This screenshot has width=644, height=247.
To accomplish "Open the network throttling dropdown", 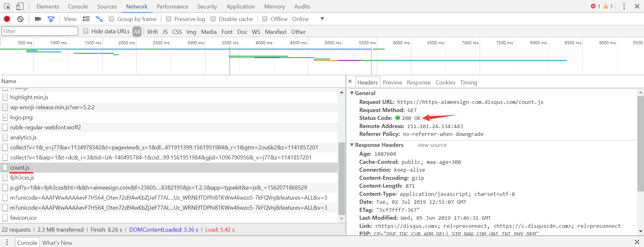I will [322, 19].
